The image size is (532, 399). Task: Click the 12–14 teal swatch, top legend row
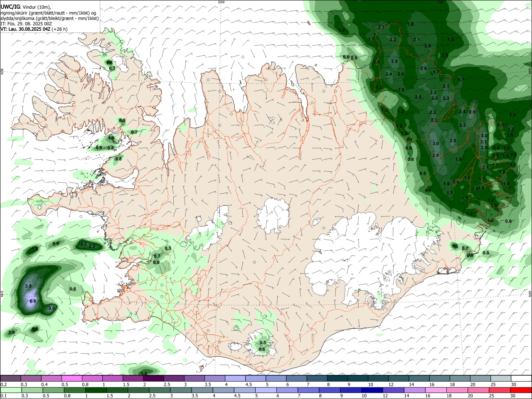pyautogui.click(x=399, y=378)
